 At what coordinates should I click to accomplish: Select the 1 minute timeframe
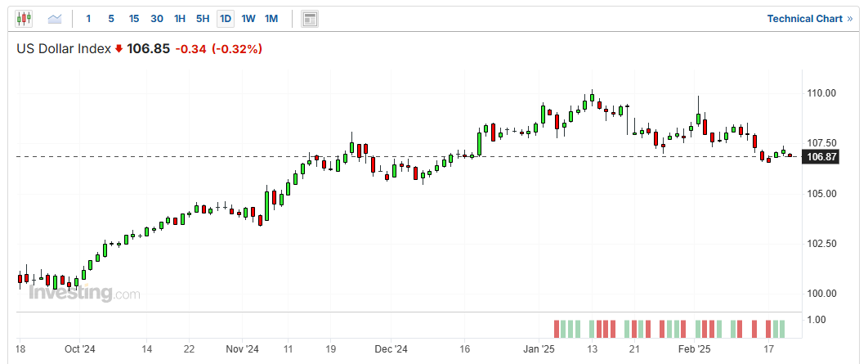pos(88,19)
